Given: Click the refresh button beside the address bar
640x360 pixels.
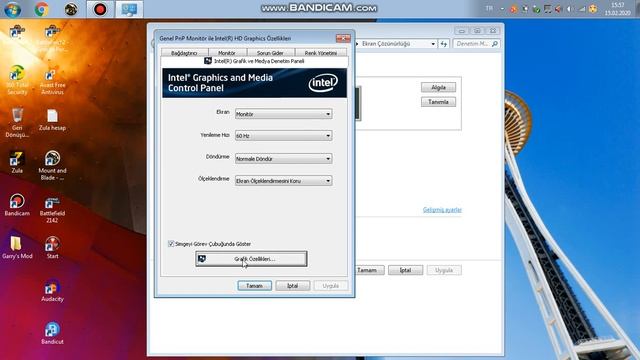Looking at the screenshot, I should coord(444,43).
